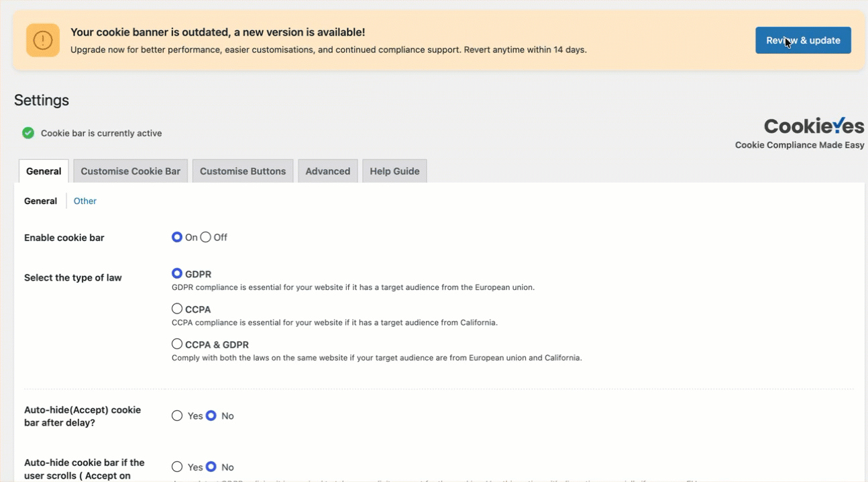Set auto-hide after delay to No

coord(211,416)
